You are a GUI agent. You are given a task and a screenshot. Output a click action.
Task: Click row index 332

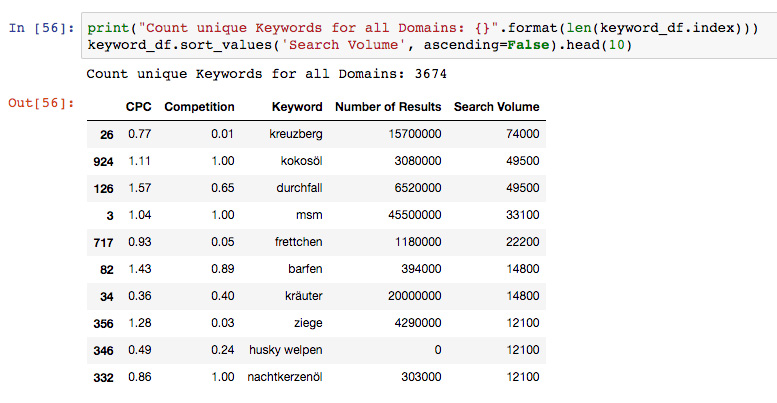click(103, 378)
